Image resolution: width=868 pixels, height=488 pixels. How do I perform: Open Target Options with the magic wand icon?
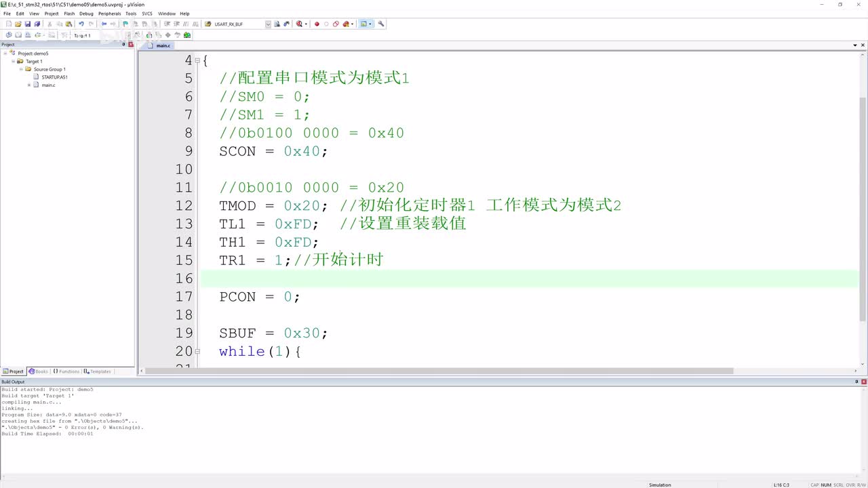click(138, 35)
